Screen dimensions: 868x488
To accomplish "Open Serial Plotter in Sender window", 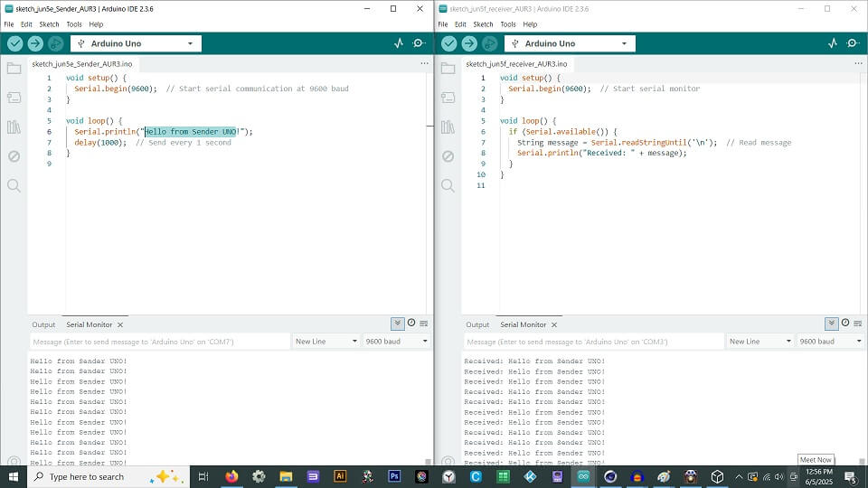I will (399, 43).
